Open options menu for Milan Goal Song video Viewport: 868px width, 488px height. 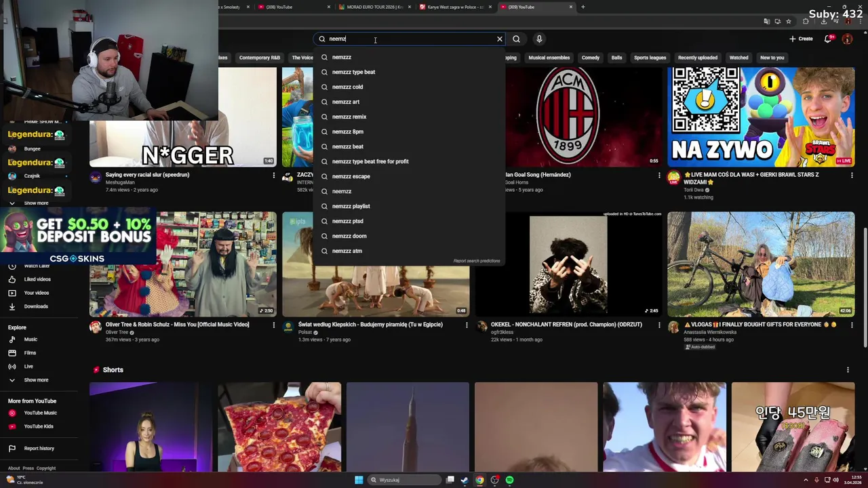[659, 176]
